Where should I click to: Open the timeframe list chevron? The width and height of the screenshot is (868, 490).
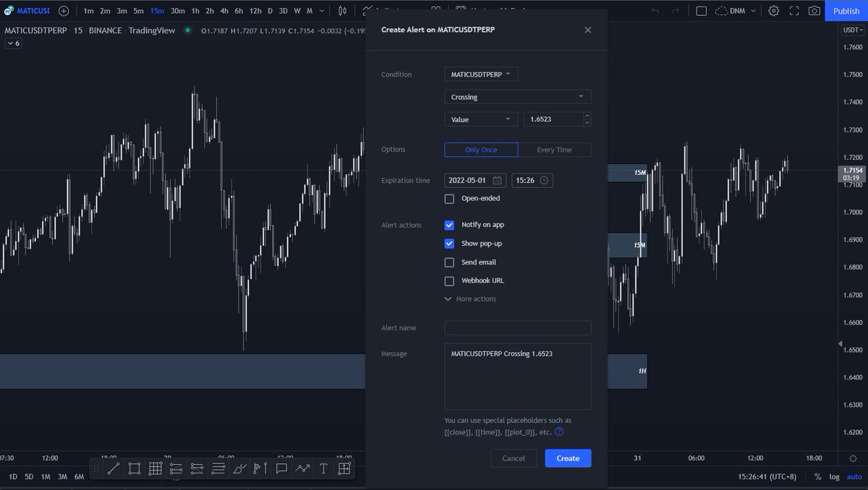click(322, 11)
